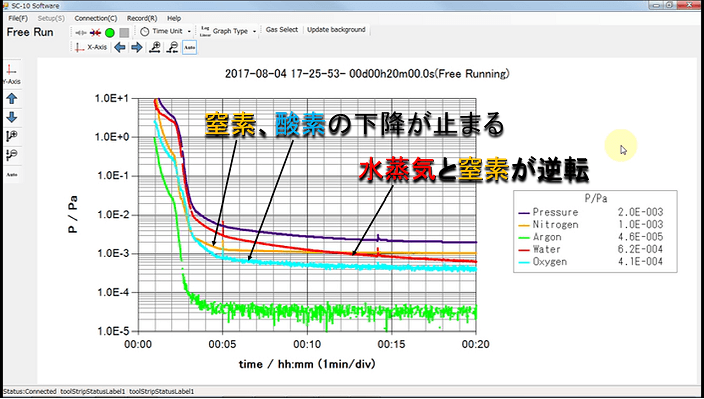This screenshot has height=399, width=704.
Task: Toggle Y-axis Auto scaling in sidebar
Action: pos(12,174)
